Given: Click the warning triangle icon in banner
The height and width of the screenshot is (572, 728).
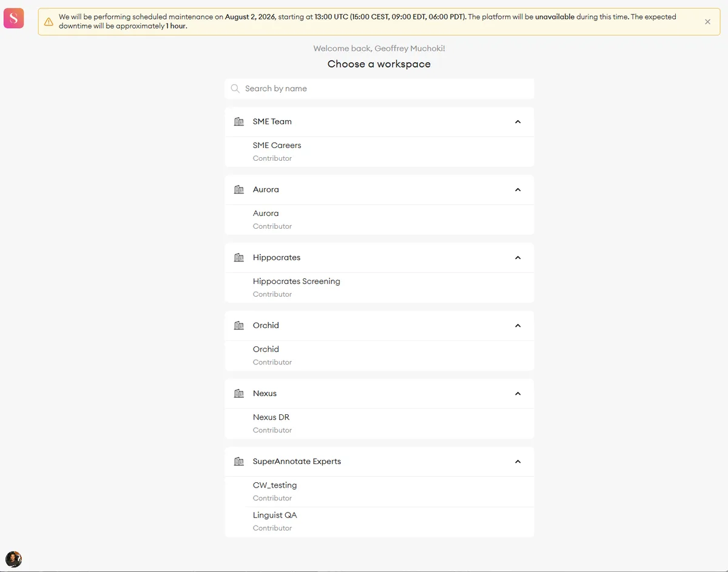Looking at the screenshot, I should 49,22.
